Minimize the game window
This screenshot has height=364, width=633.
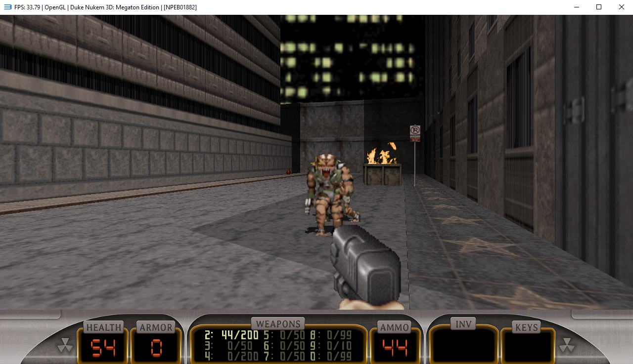click(576, 7)
